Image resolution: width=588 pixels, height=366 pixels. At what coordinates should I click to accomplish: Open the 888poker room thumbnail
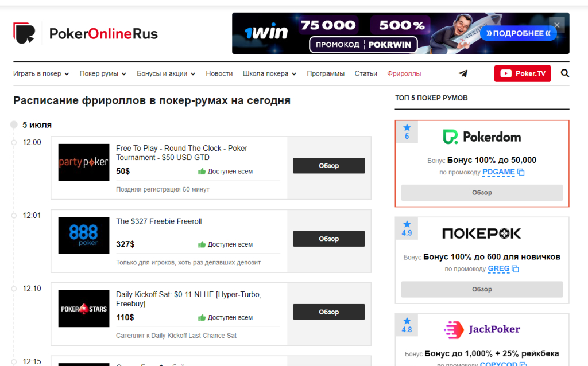(x=84, y=235)
